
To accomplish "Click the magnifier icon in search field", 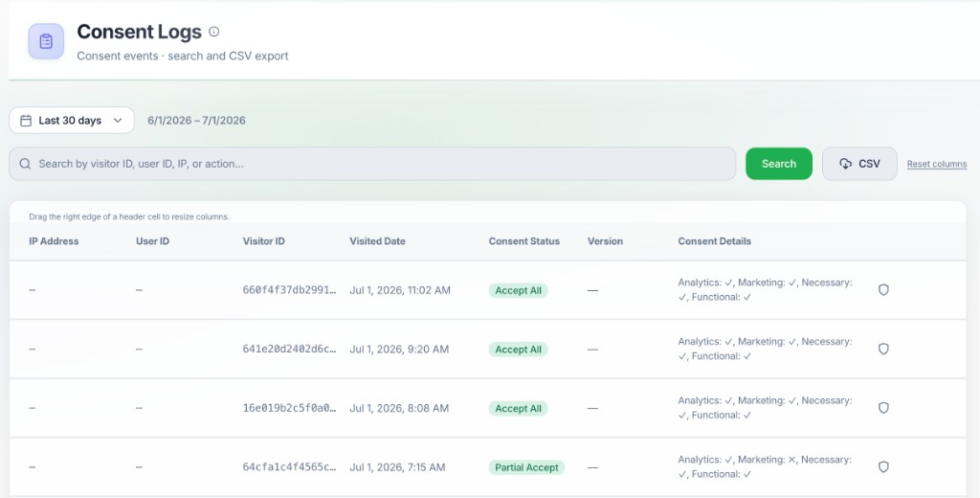I will [25, 164].
